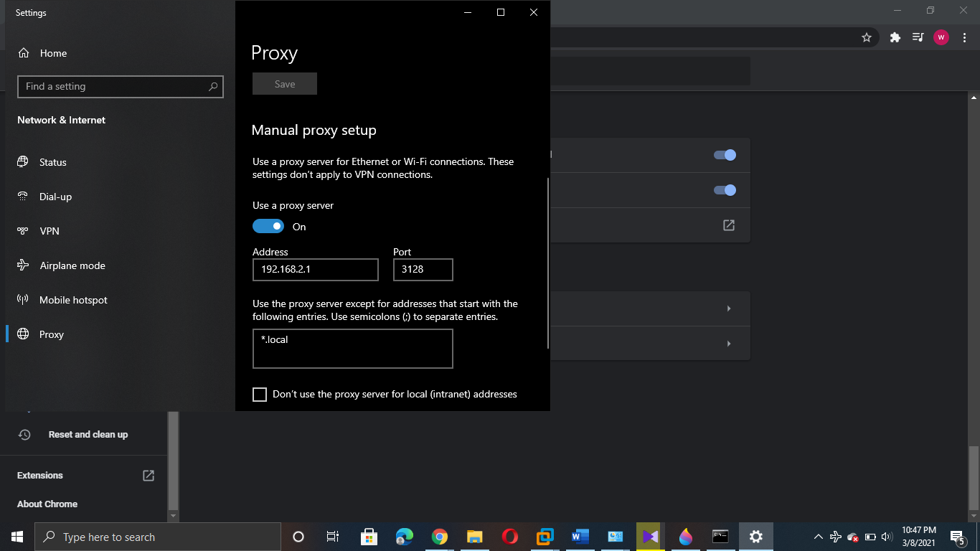Check Don't use proxy for local addresses
The image size is (980, 551).
tap(259, 394)
